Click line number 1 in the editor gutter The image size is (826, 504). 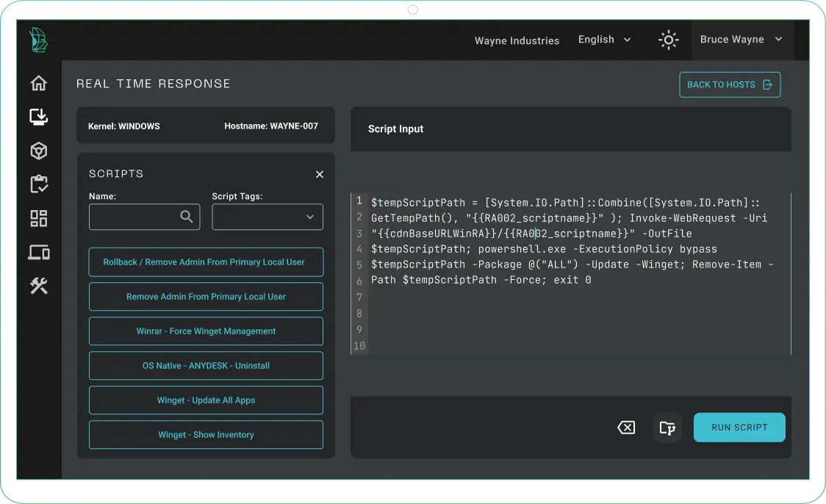(x=359, y=201)
